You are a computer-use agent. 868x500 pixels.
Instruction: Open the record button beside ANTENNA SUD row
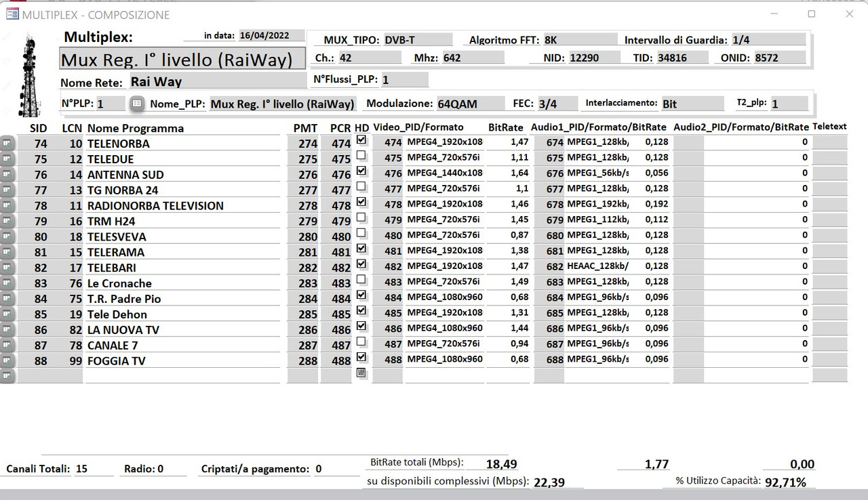click(7, 174)
